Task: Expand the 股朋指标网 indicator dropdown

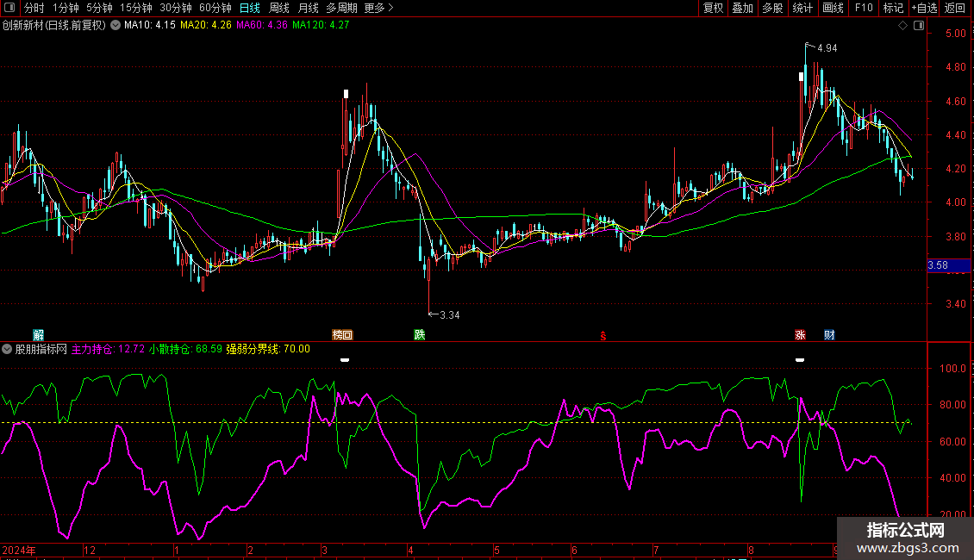Action: pyautogui.click(x=8, y=349)
